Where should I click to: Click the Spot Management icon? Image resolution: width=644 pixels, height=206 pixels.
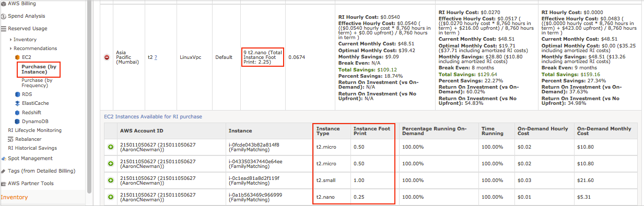4,158
